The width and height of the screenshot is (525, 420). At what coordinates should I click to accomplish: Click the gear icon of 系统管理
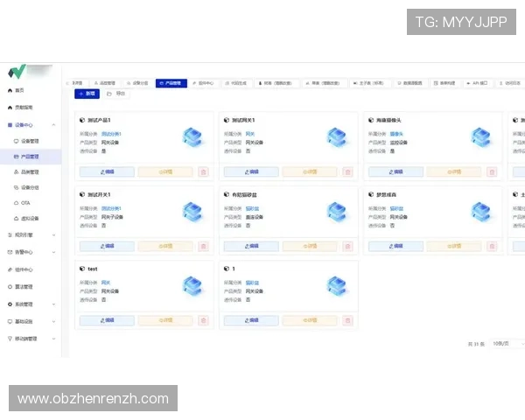tap(10, 304)
